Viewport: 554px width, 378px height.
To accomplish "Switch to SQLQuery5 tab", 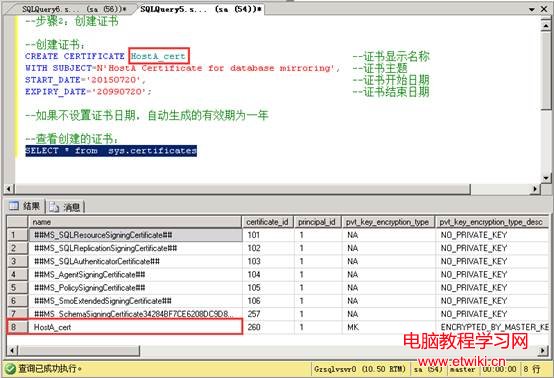I will [x=200, y=9].
